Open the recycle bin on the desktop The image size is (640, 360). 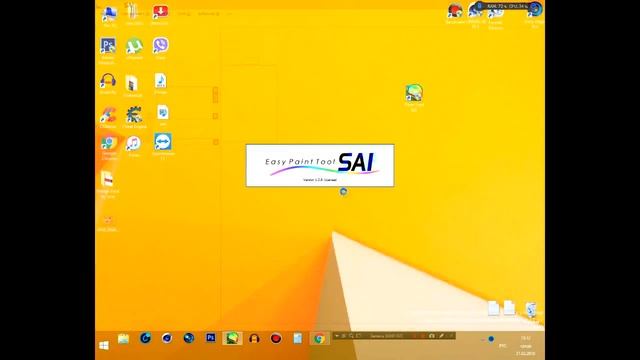point(531,309)
